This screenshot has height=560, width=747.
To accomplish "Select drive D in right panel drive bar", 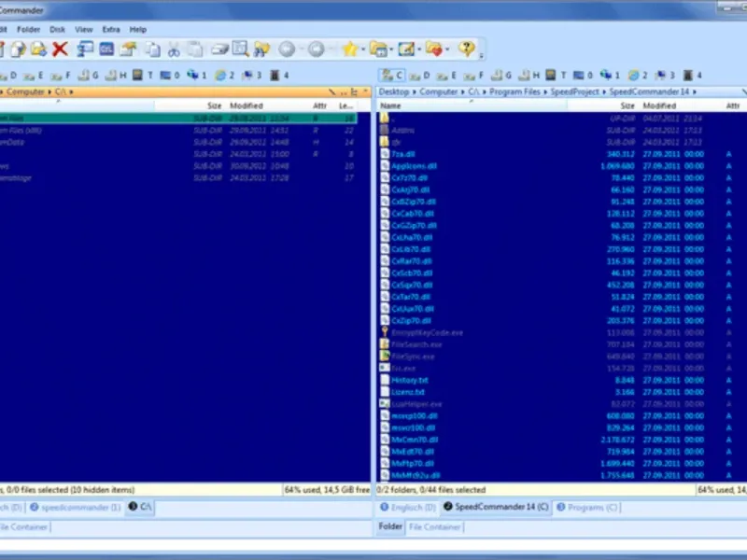I will [x=420, y=76].
